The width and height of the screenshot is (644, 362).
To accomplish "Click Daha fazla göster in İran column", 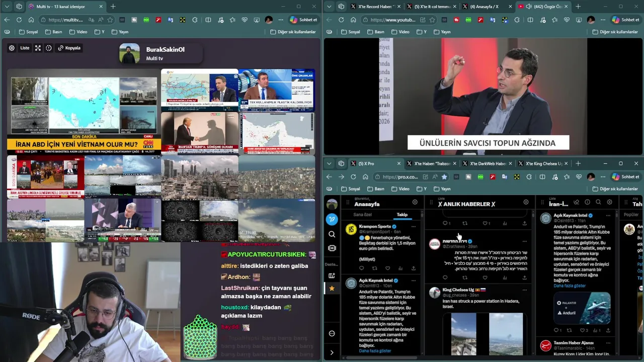I will coord(570,286).
